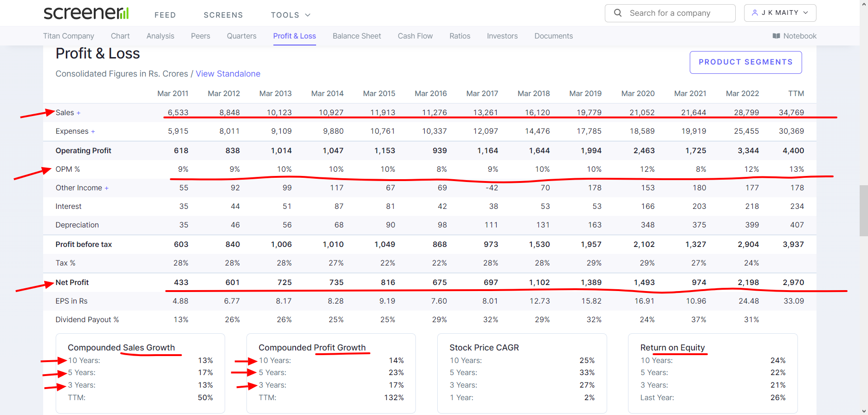This screenshot has width=868, height=415.
Task: Open the J K MAITY account dropdown
Action: point(780,13)
